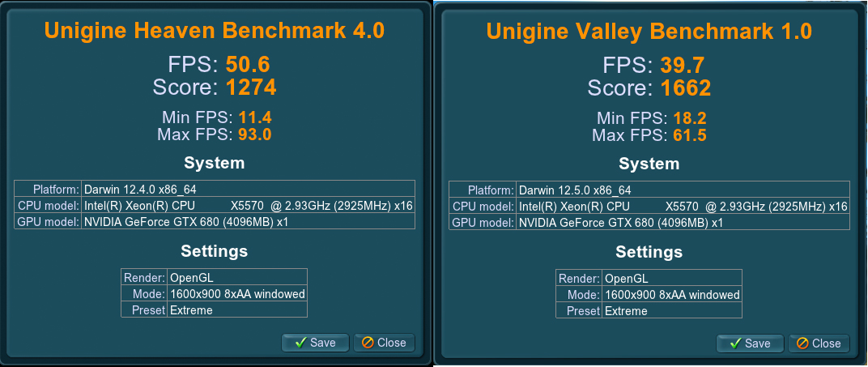Screen dimensions: 868x367
Task: Click OpenGL render value in Heaven window
Action: (x=237, y=277)
